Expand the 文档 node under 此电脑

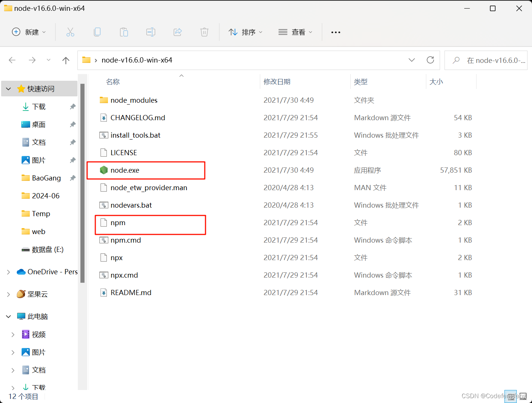[13, 370]
